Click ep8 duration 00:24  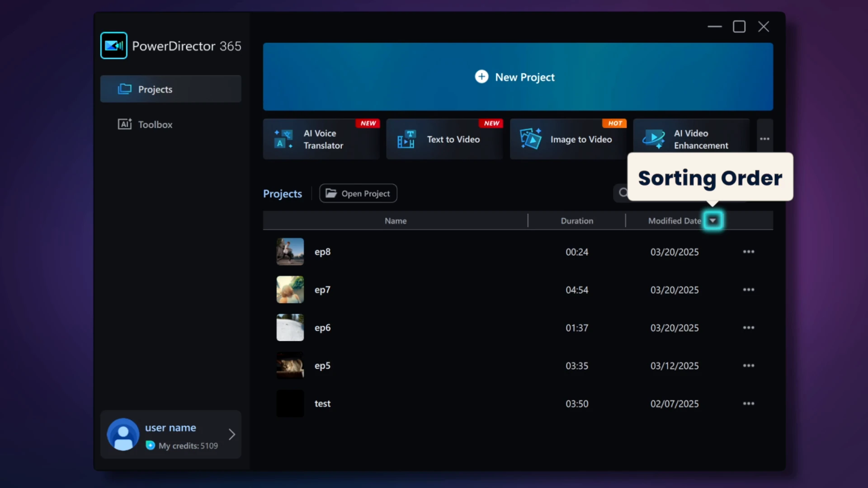coord(577,252)
